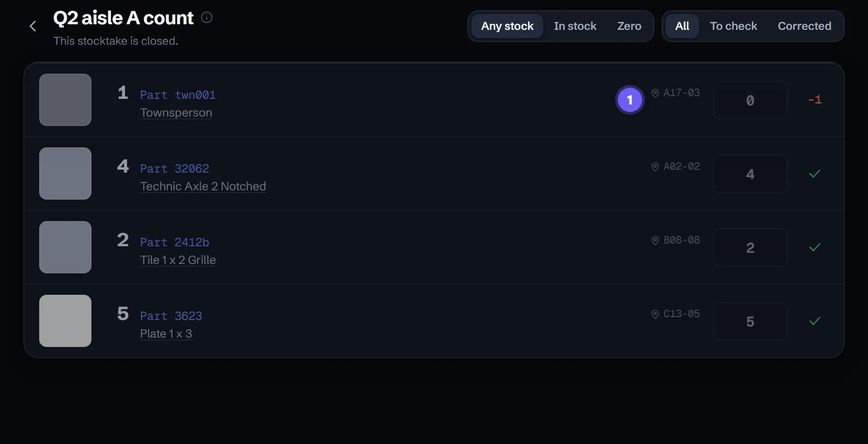Open the Part twn001 link
This screenshot has height=444, width=868.
click(178, 95)
